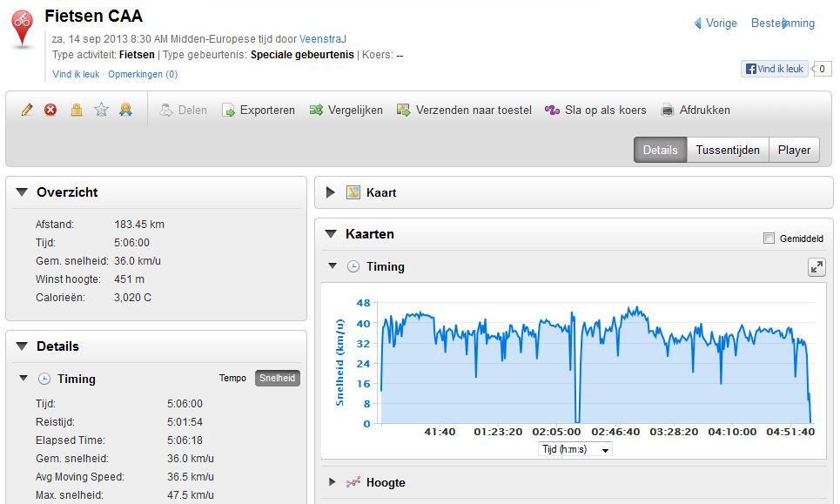Switch Timing to Tempo view

tap(232, 378)
